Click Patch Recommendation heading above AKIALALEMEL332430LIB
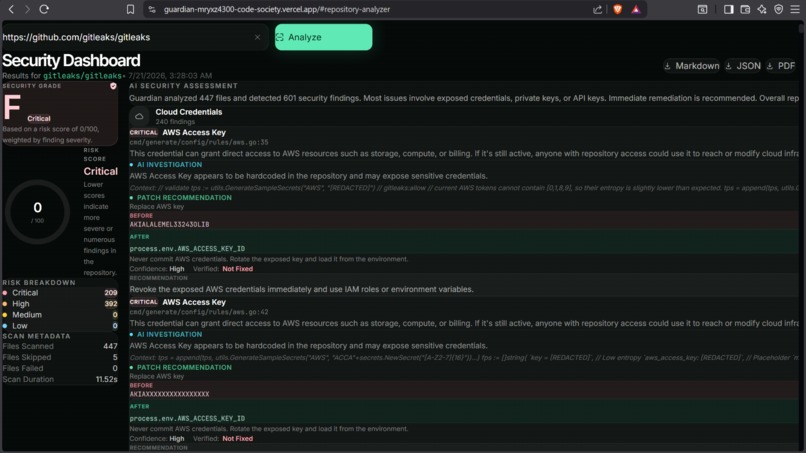Screen dimensions: 806x453 [184, 197]
